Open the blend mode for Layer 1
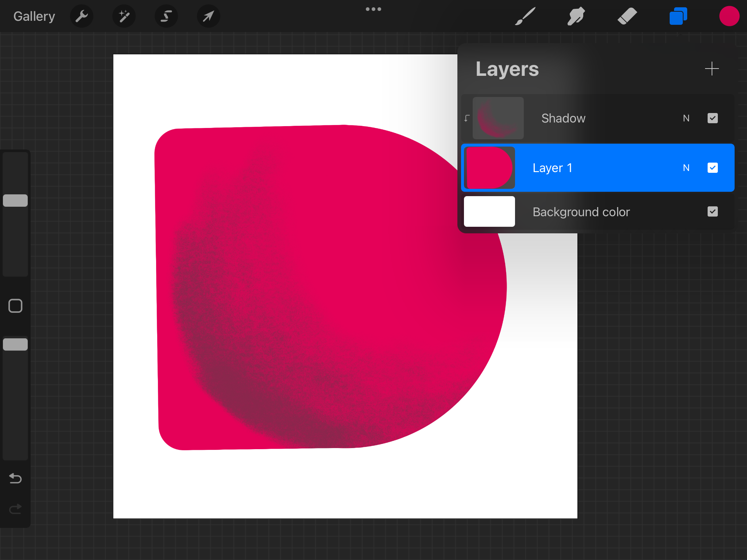 (x=686, y=167)
